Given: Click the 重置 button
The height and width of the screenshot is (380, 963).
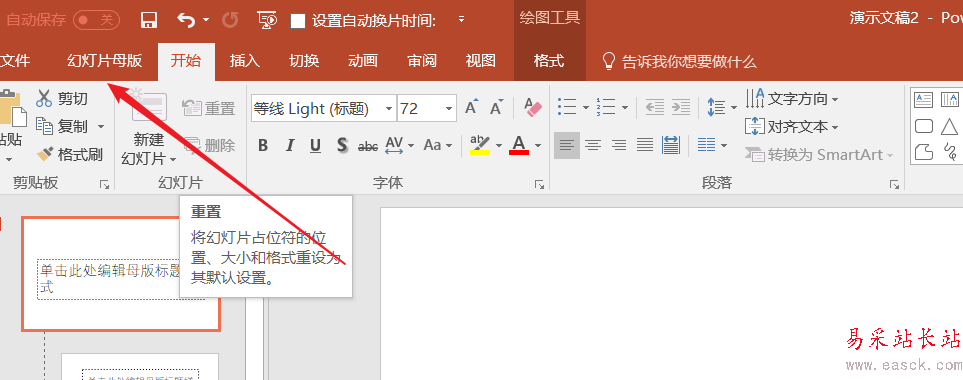Looking at the screenshot, I should 209,109.
